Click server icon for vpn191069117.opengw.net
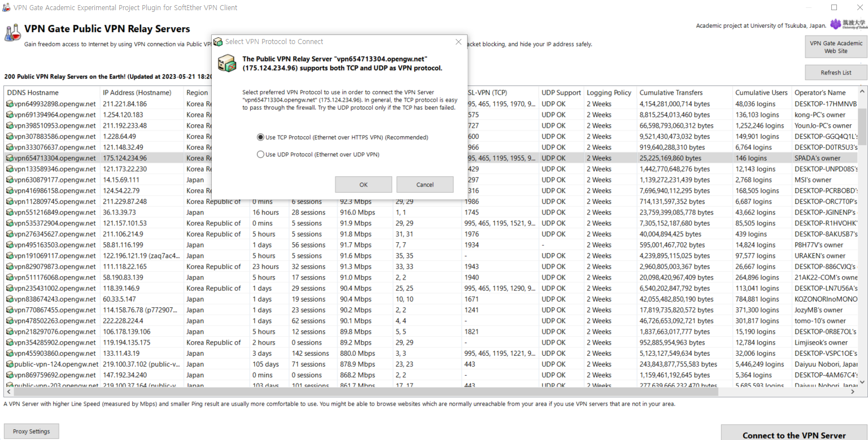868x440 pixels. click(10, 256)
